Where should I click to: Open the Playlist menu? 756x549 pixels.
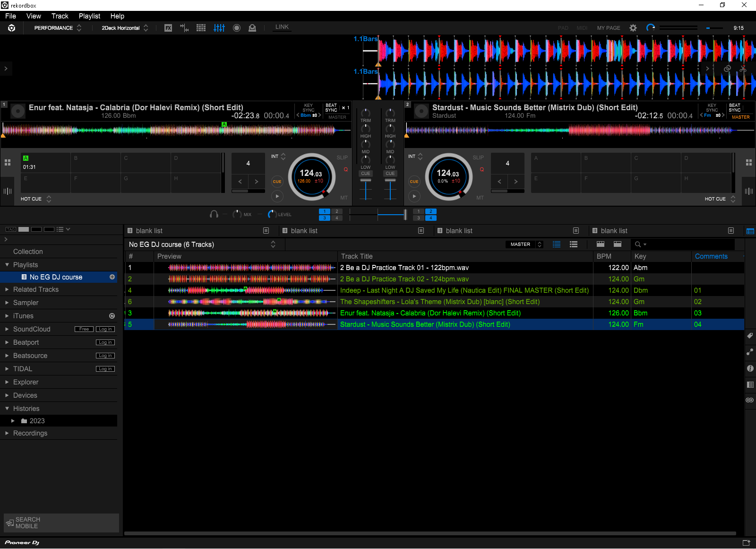89,16
